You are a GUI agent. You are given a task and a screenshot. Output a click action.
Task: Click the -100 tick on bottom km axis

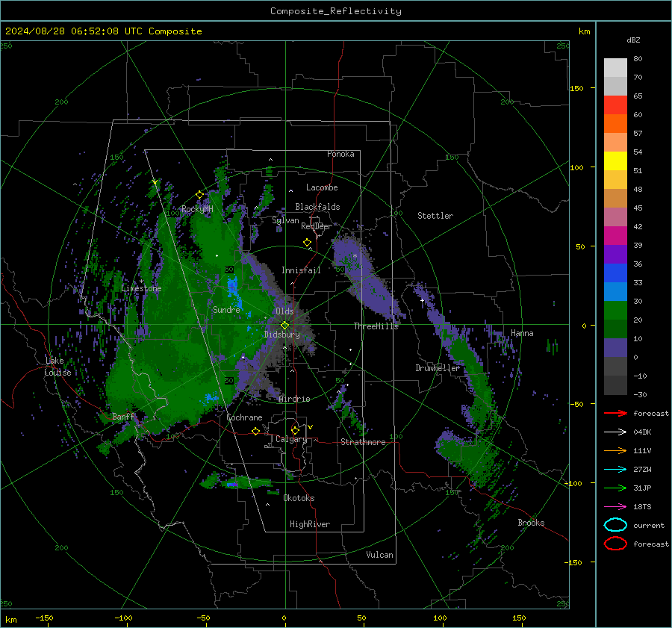(123, 618)
